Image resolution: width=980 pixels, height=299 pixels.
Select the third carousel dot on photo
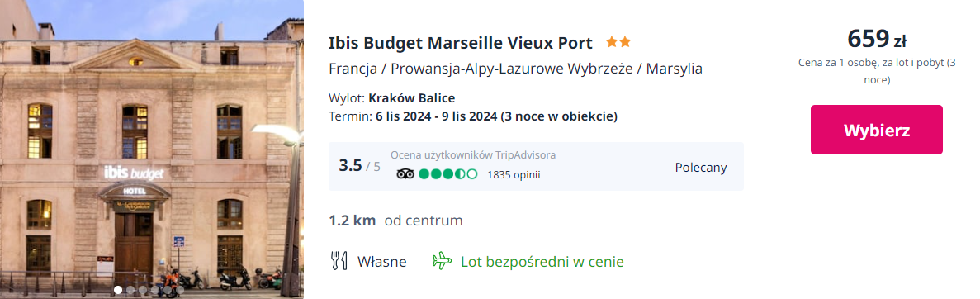click(143, 290)
